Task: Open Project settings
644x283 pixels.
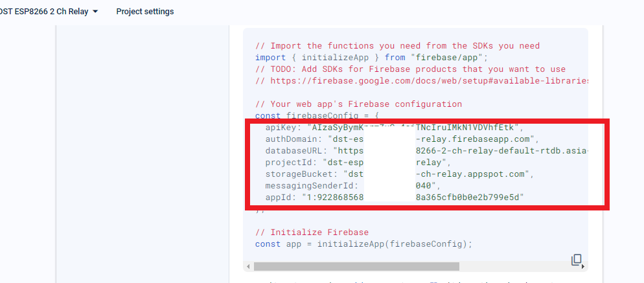Action: pyautogui.click(x=144, y=12)
